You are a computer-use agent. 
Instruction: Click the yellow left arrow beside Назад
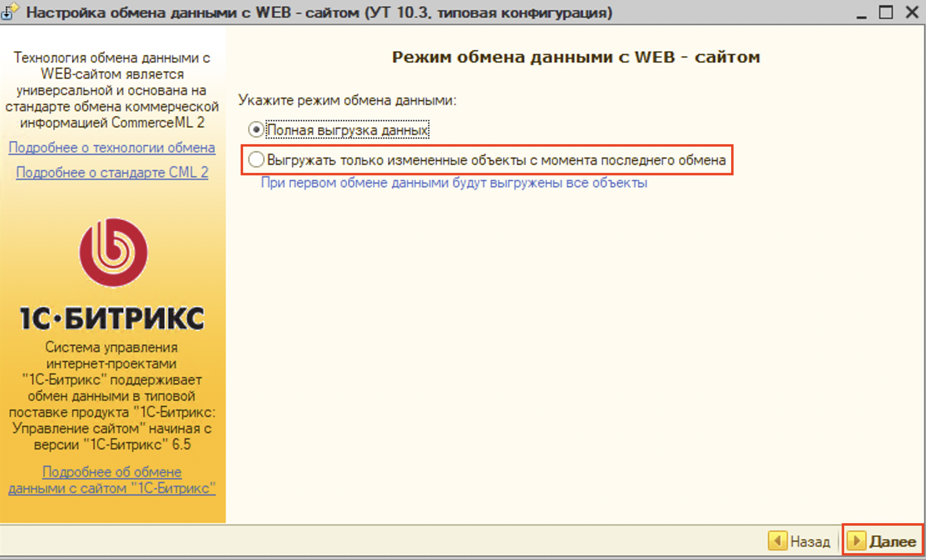click(x=777, y=541)
